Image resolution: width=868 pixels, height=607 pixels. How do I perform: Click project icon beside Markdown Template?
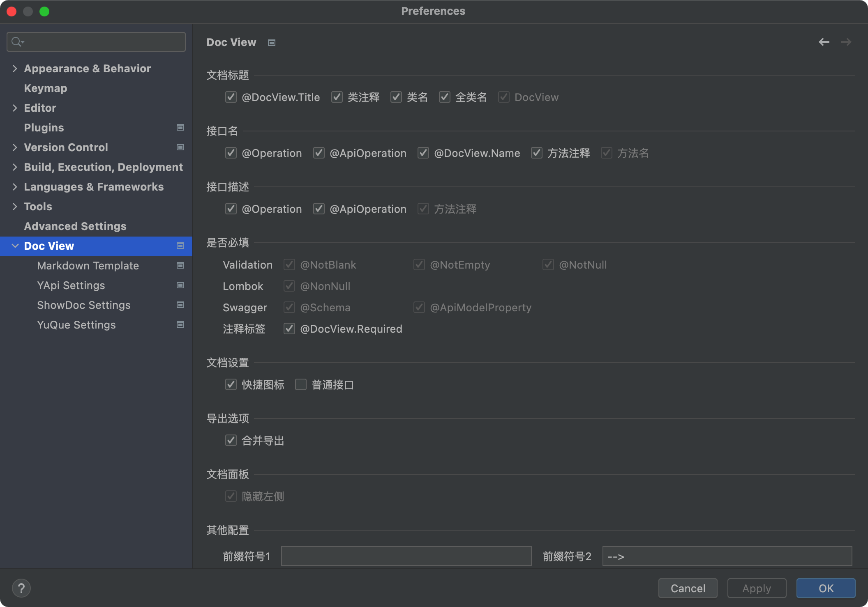[180, 265]
